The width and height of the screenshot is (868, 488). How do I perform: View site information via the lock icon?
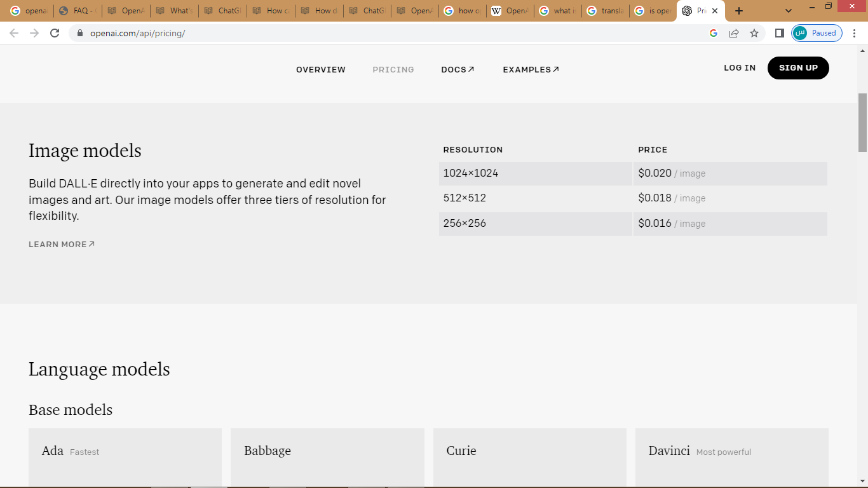80,33
